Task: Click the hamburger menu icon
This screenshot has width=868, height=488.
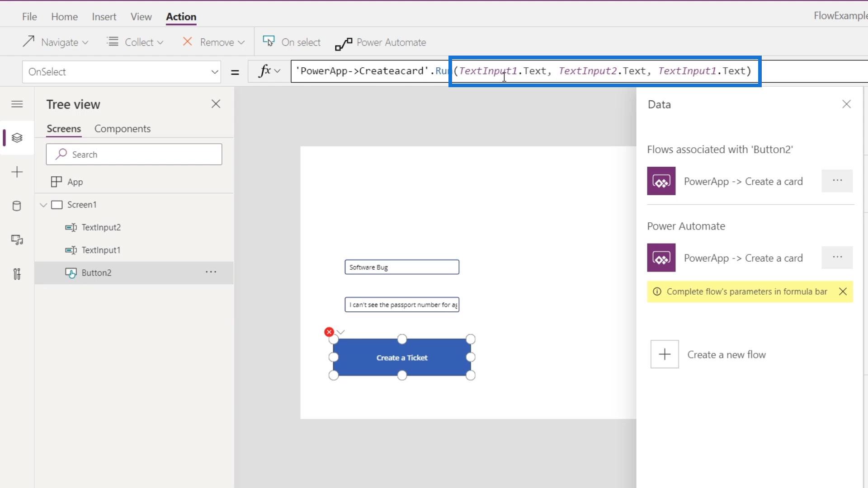Action: [17, 104]
